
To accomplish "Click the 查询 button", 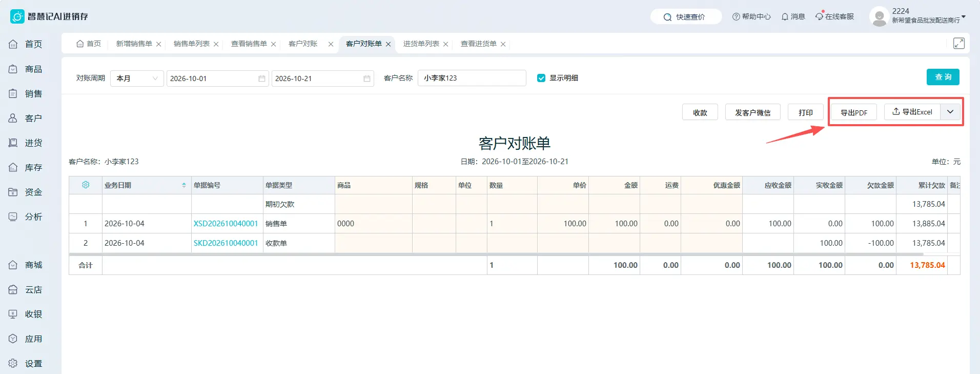I will click(x=943, y=77).
